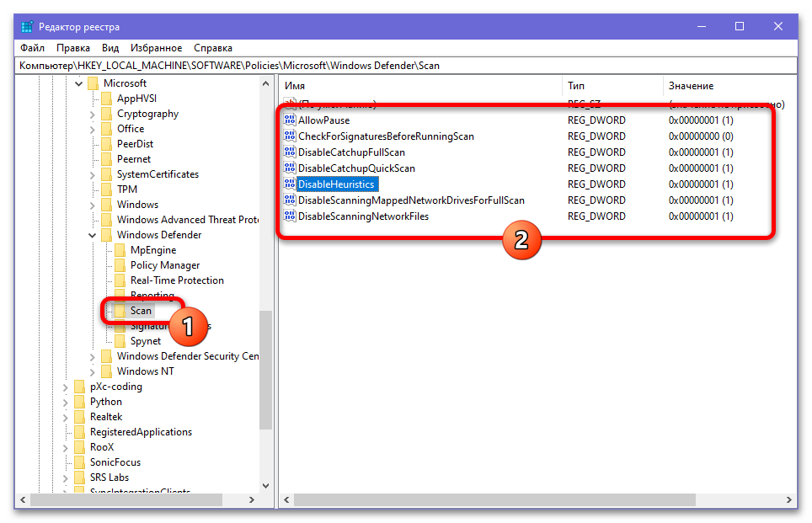Collapse the Microsoft tree node

click(x=78, y=83)
